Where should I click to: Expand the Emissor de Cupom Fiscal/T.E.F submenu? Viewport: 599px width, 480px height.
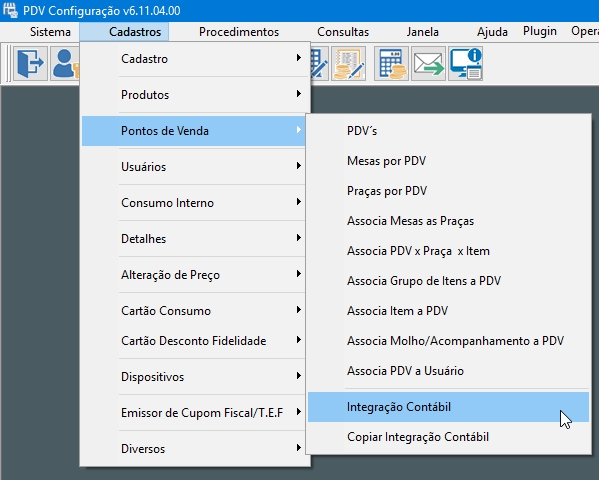click(193, 412)
